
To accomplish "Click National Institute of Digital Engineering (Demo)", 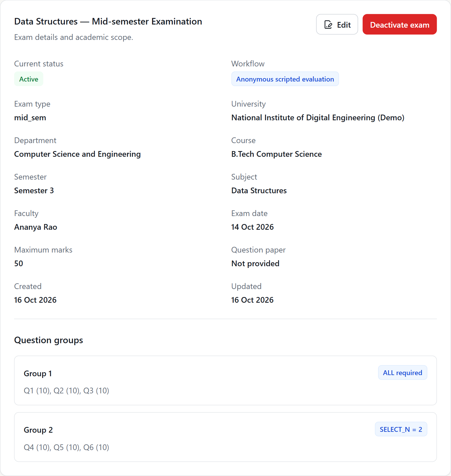I will [x=318, y=118].
